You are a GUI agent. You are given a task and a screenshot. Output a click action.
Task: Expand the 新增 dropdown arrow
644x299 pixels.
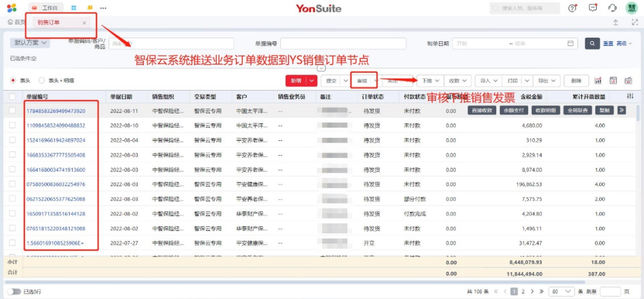[312, 81]
